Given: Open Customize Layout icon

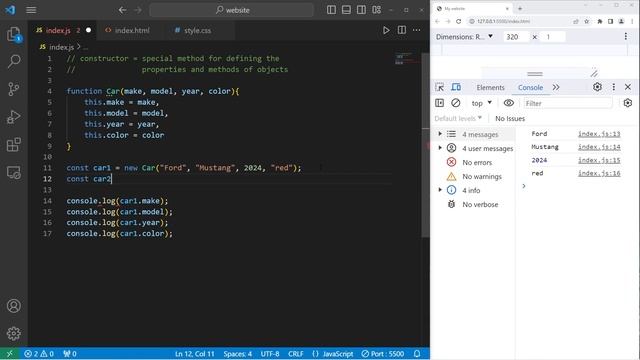Looking at the screenshot, I should [376, 10].
